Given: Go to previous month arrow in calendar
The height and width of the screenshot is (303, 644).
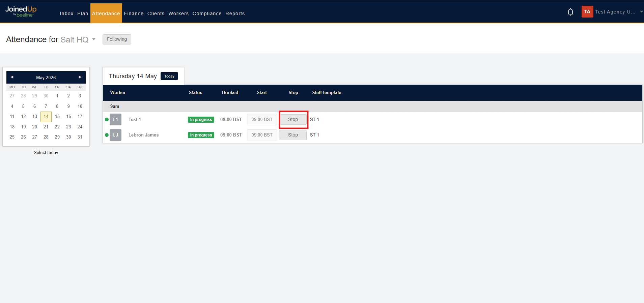Looking at the screenshot, I should coord(12,77).
